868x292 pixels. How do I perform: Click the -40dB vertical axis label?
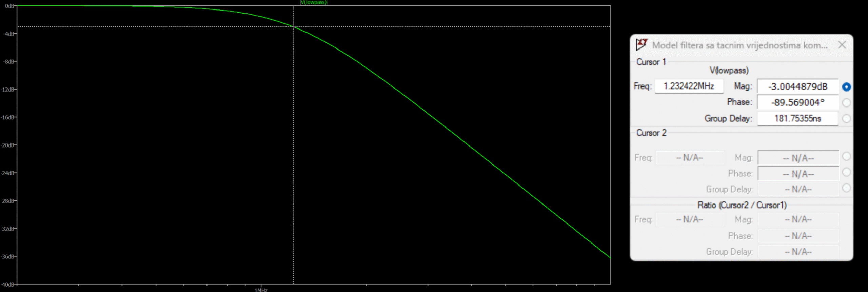click(x=8, y=284)
